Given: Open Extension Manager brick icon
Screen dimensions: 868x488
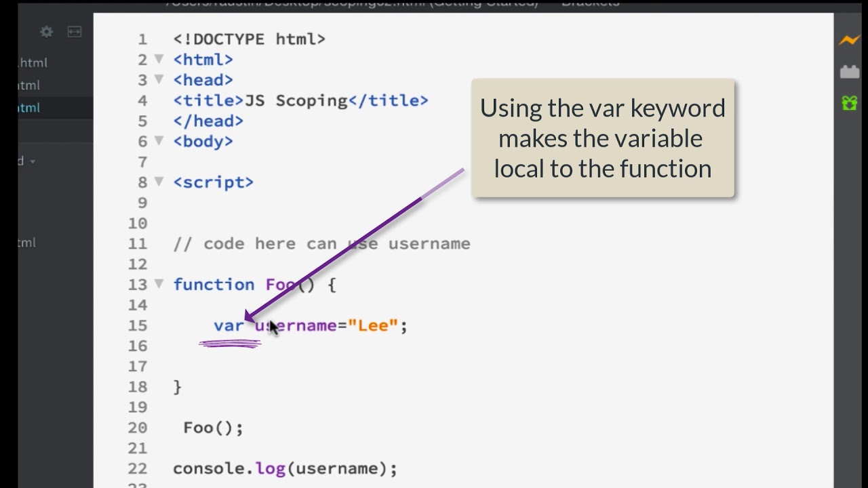Looking at the screenshot, I should pos(849,71).
